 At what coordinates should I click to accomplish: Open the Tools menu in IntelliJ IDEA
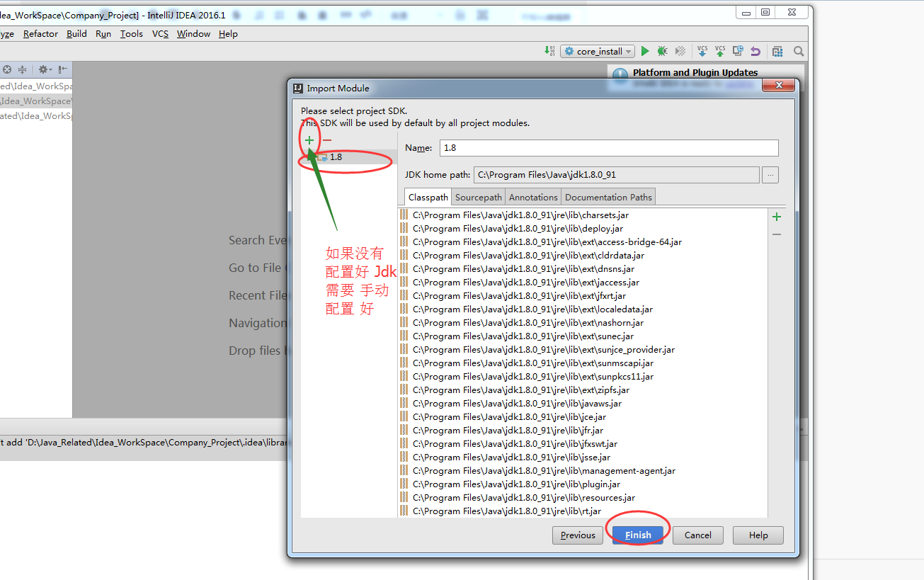pyautogui.click(x=132, y=33)
